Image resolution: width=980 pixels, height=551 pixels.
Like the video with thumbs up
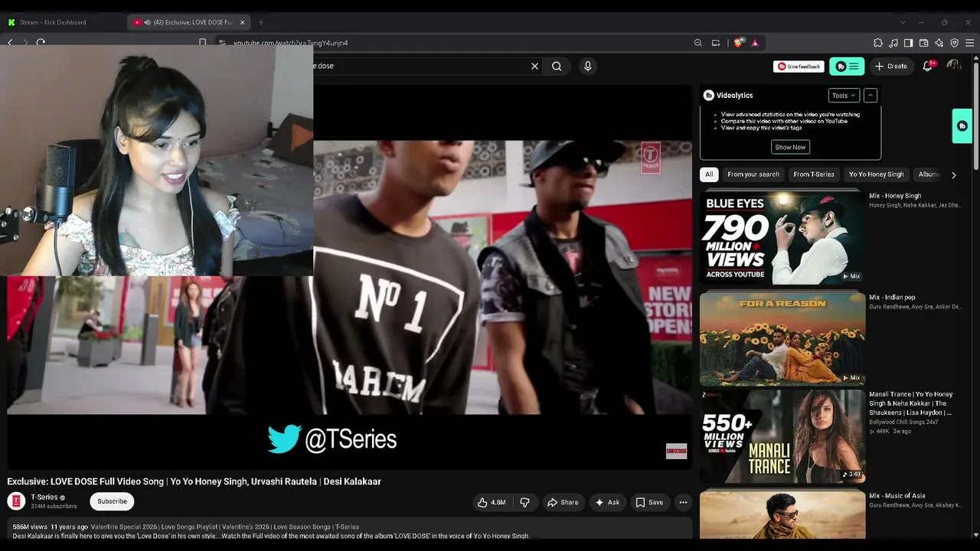click(x=492, y=503)
